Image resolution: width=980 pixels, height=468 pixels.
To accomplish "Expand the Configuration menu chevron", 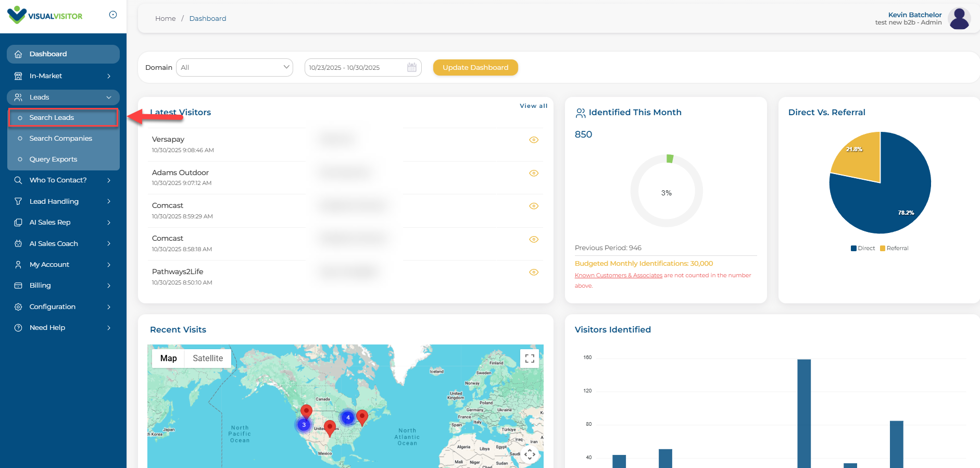I will 109,307.
